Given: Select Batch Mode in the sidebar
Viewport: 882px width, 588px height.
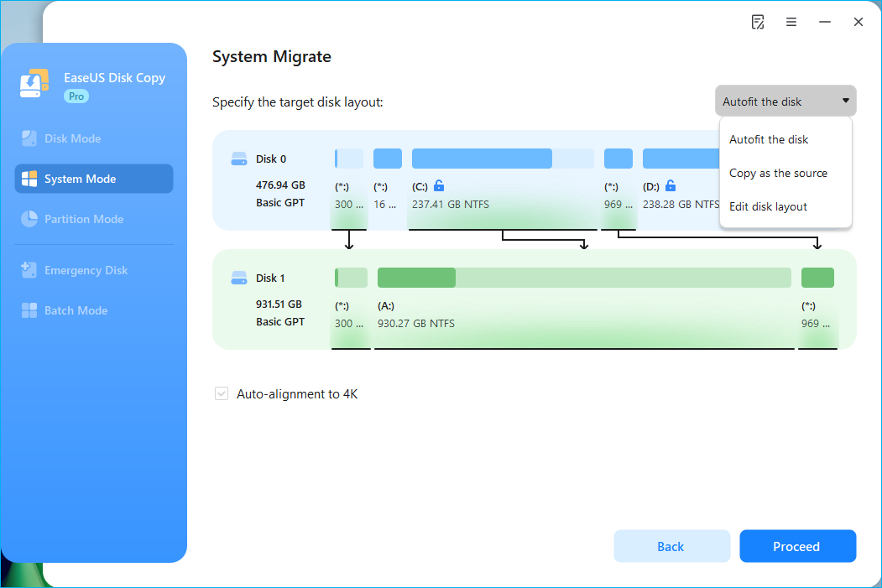Looking at the screenshot, I should pyautogui.click(x=92, y=310).
